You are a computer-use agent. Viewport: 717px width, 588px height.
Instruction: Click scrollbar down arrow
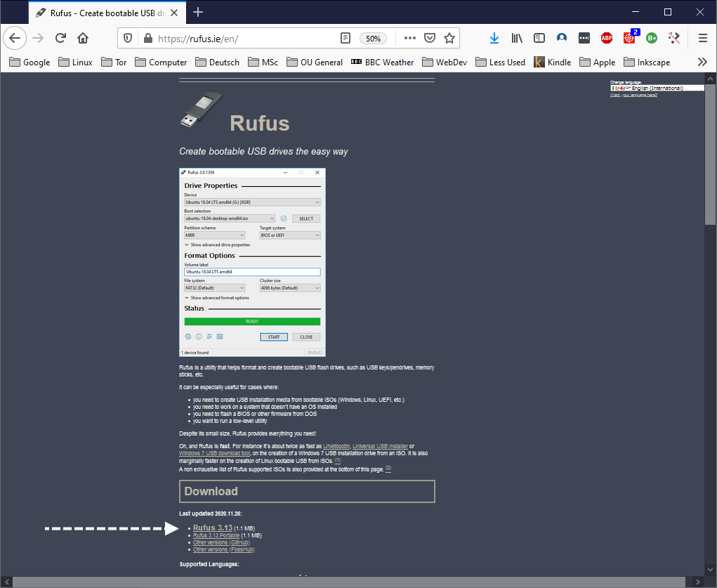point(710,570)
